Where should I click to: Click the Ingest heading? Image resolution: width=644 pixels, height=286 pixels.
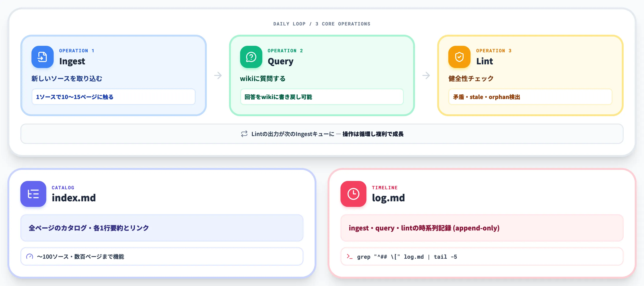[x=72, y=61]
